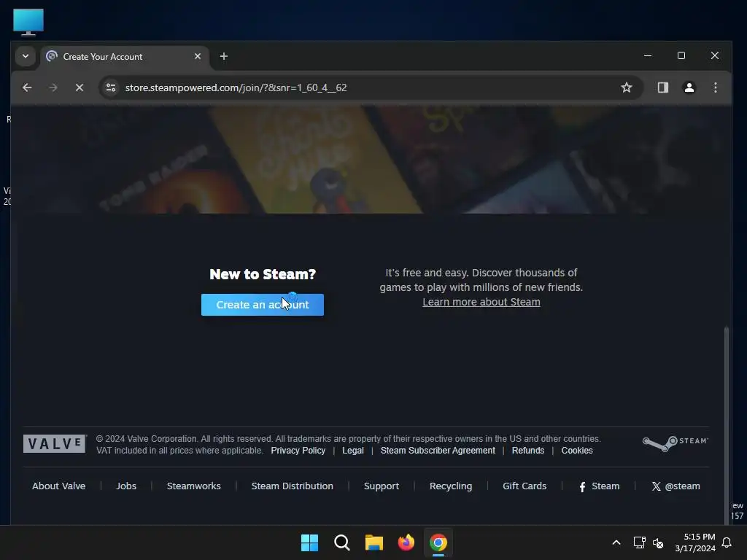Open the Gift Cards footer link
The image size is (747, 560).
click(525, 486)
